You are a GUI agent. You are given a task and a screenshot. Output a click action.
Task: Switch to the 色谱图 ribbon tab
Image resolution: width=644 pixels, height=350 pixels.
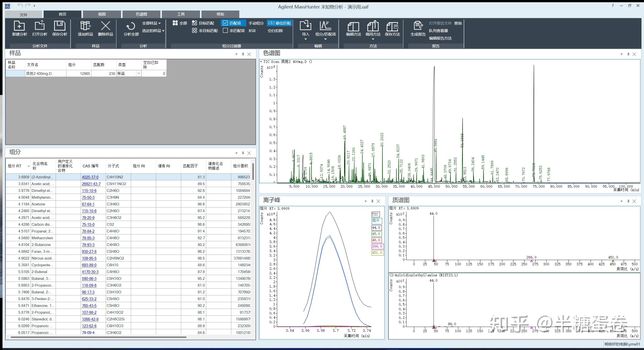click(x=141, y=14)
